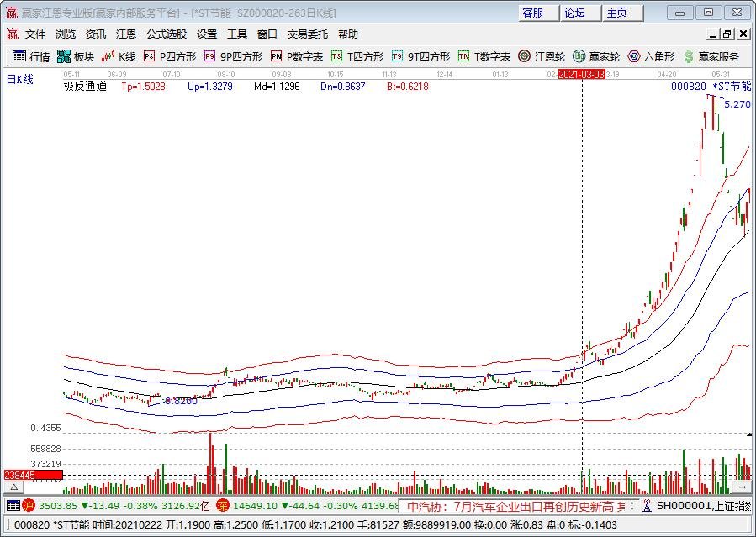Open the 公式选股 menu

[x=167, y=34]
